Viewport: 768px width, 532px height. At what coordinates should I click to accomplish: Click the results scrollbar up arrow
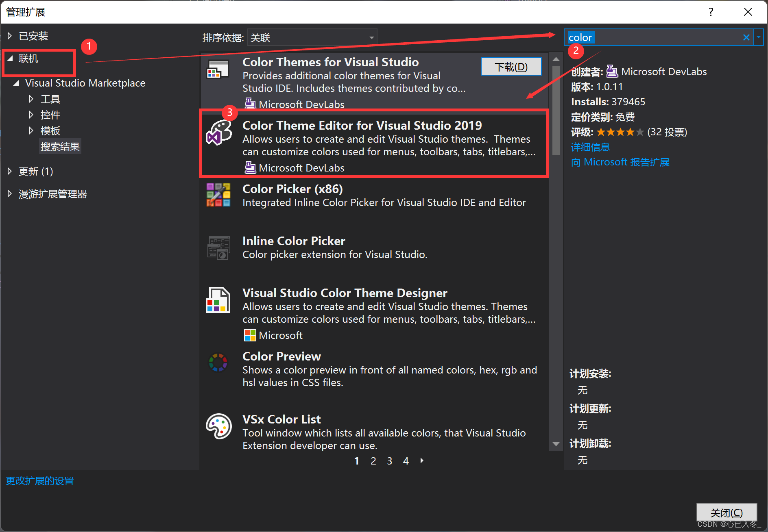click(x=556, y=59)
